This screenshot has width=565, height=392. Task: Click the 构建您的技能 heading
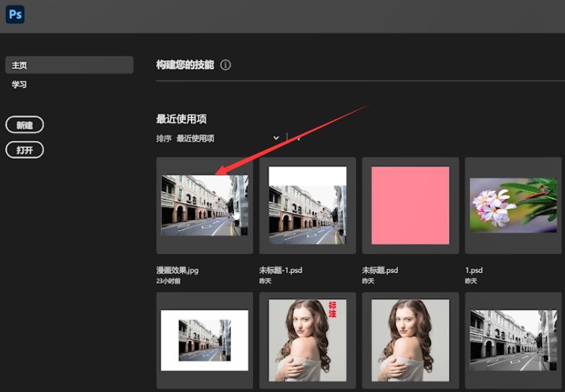(x=185, y=65)
